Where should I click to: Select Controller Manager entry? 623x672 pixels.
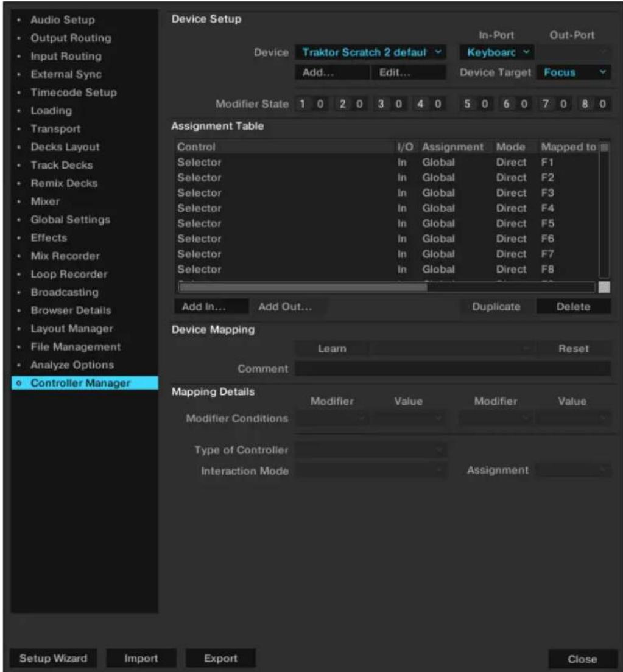(x=85, y=383)
